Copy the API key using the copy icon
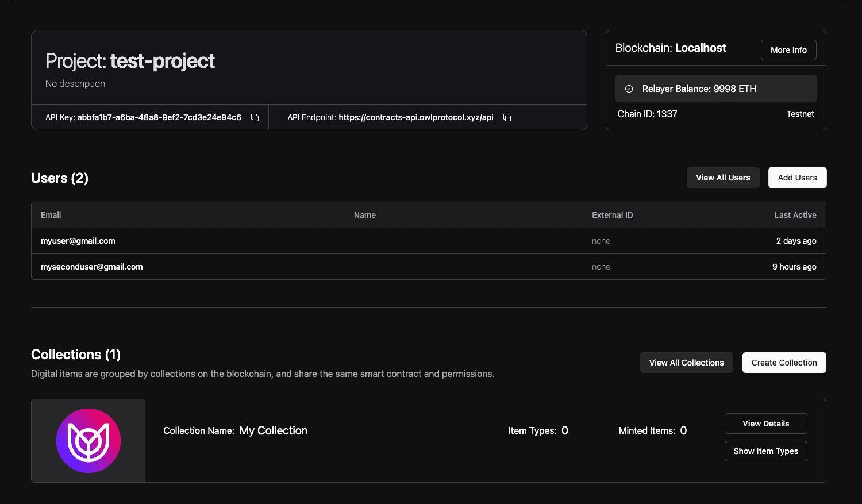Screen dimensions: 862x504 255,118
